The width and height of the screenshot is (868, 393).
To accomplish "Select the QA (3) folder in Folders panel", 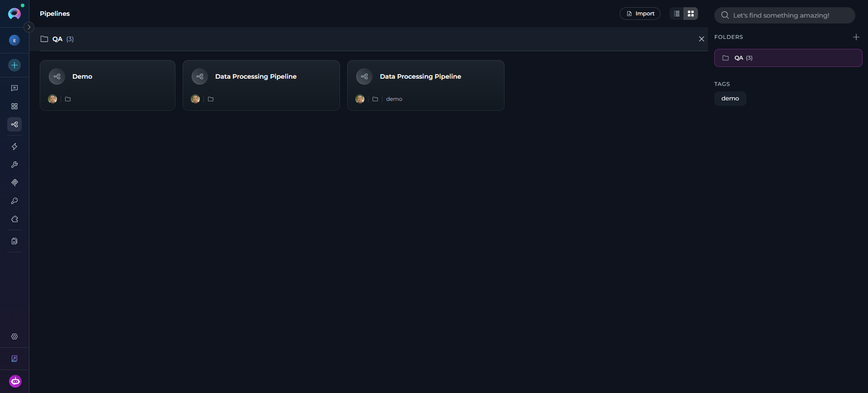I will 788,58.
